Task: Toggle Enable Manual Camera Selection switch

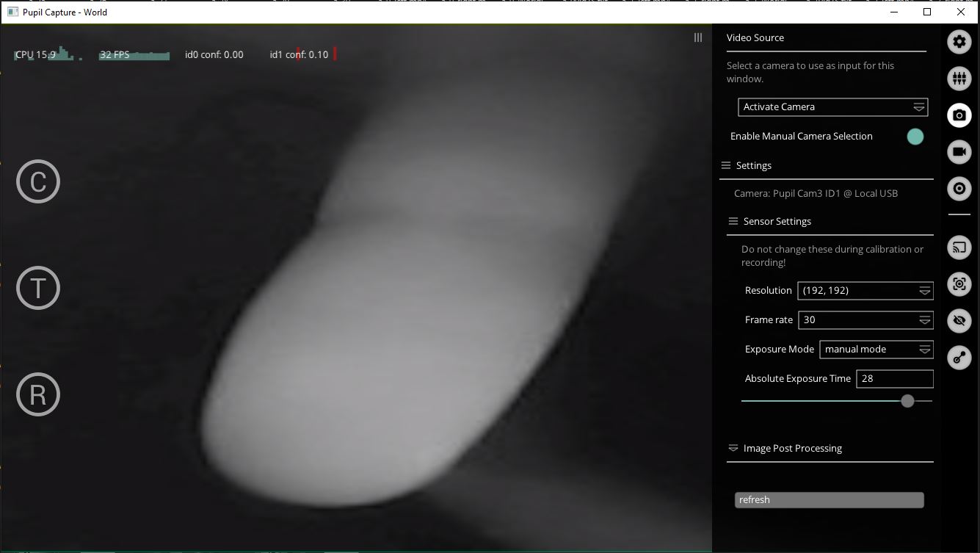Action: 915,137
